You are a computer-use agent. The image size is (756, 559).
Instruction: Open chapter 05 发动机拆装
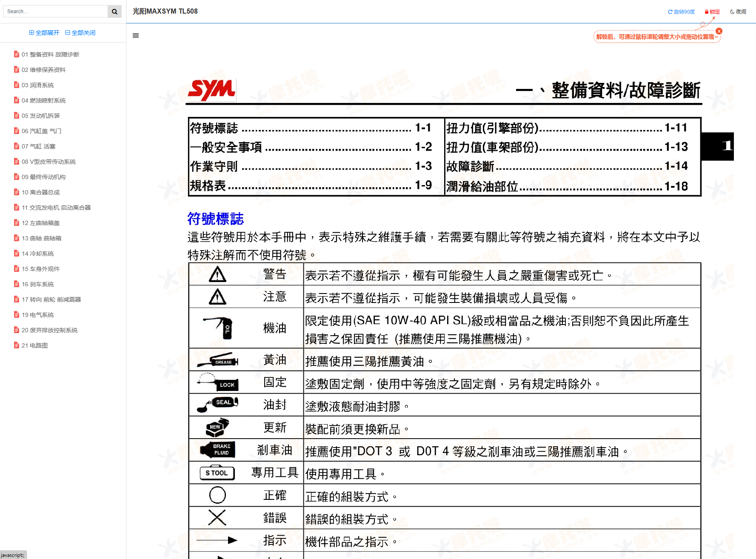click(x=41, y=116)
